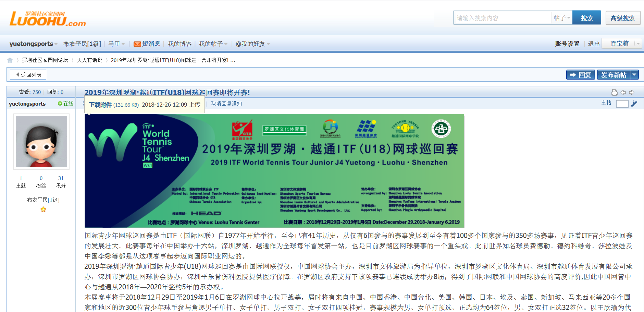The image size is (644, 312).
Task: Click 退出 to log out
Action: pos(594,44)
